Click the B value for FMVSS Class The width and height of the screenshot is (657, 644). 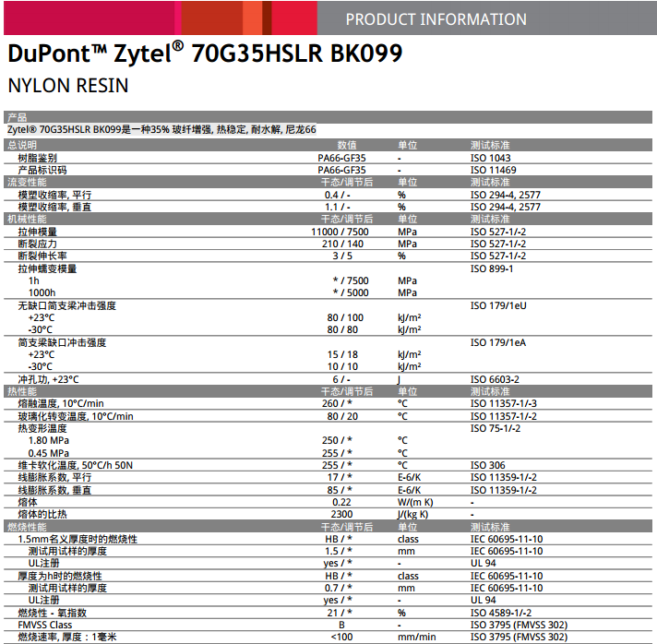click(x=341, y=626)
